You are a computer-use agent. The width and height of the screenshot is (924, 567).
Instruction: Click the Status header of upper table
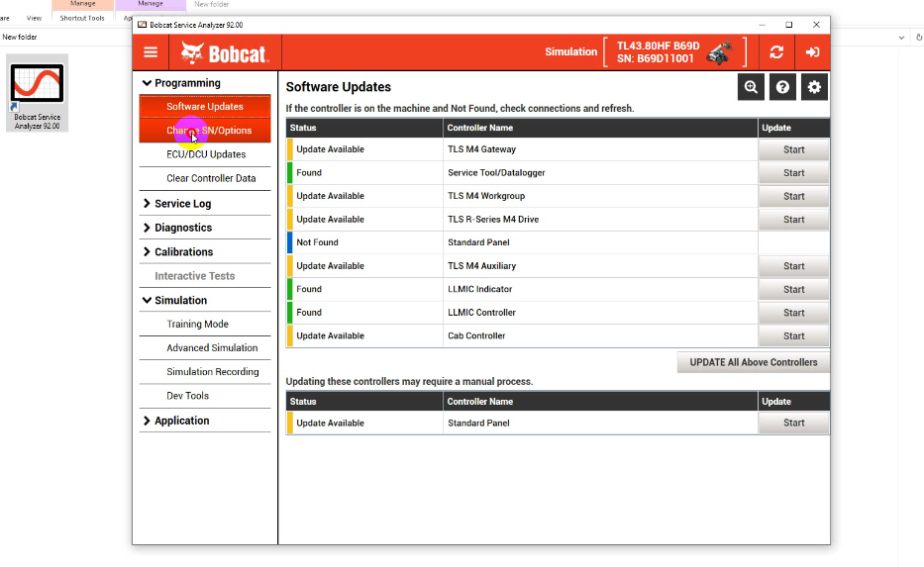click(364, 128)
